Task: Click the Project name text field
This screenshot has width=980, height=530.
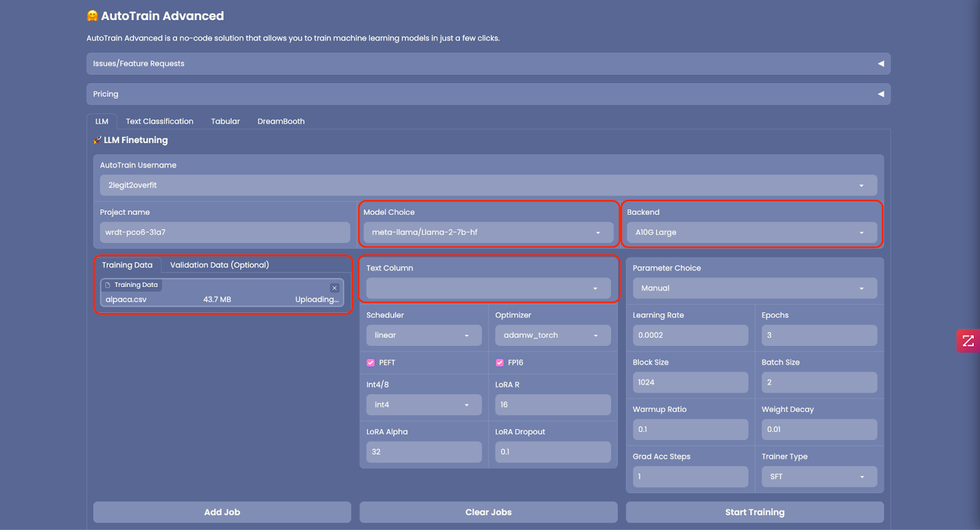Action: tap(224, 233)
